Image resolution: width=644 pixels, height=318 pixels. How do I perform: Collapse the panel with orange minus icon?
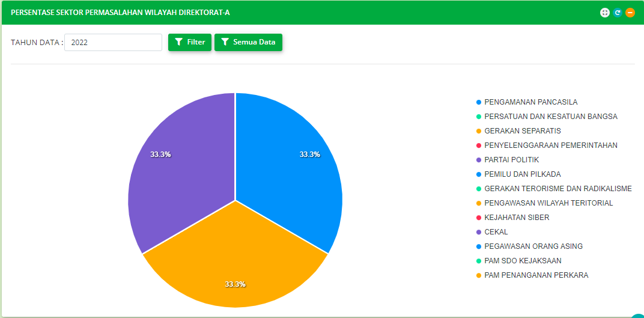pos(630,13)
